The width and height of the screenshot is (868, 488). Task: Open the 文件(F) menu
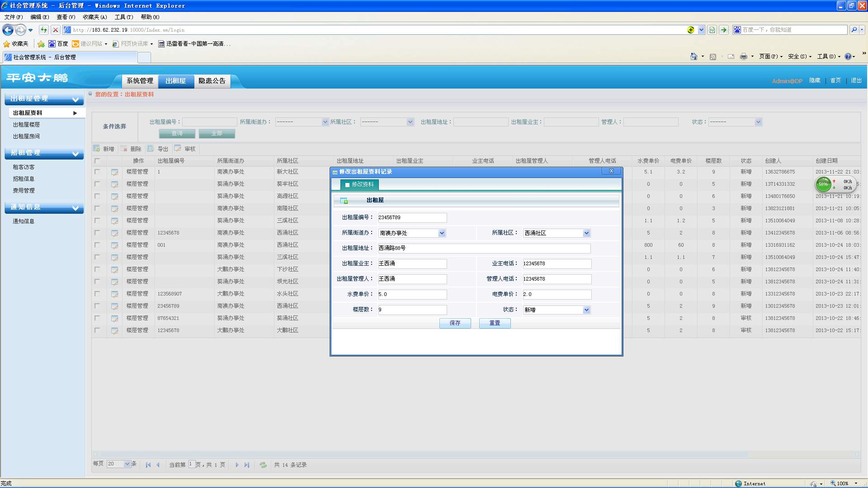(14, 17)
